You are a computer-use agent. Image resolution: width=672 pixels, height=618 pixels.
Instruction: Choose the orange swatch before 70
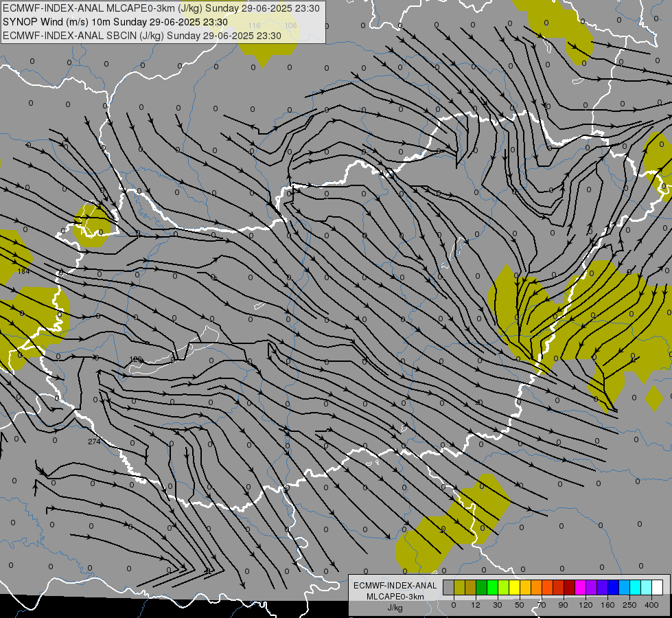tap(537, 587)
